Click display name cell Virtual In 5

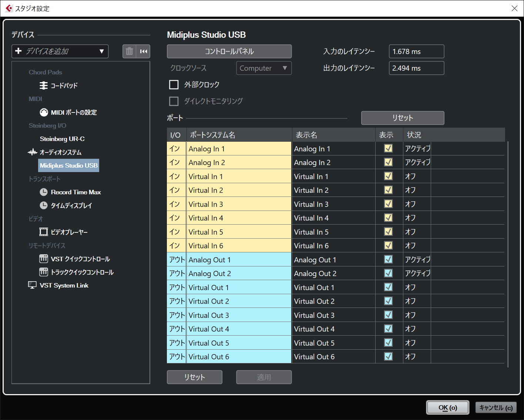pos(334,232)
